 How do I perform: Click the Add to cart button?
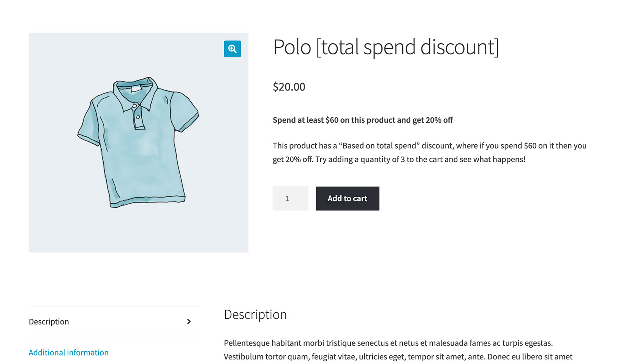347,198
